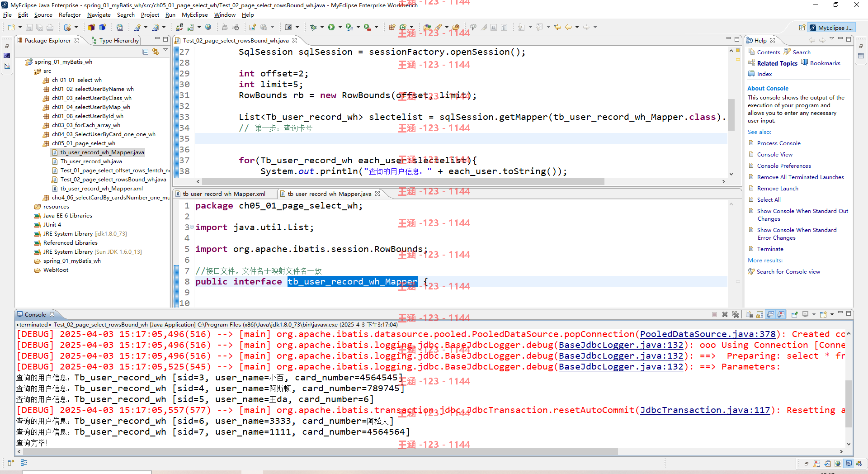
Task: Click the Print toolbar icon
Action: 50,27
